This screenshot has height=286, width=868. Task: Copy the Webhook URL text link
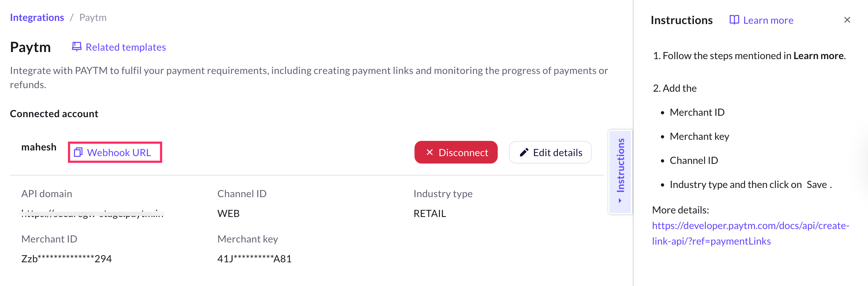(x=119, y=153)
